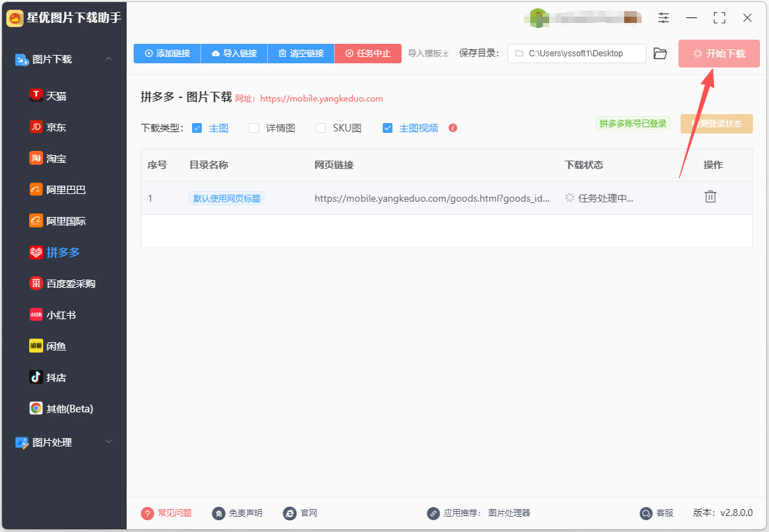Screen dimensions: 769x532
Task: Open 小红书 in the sidebar
Action: 53,315
